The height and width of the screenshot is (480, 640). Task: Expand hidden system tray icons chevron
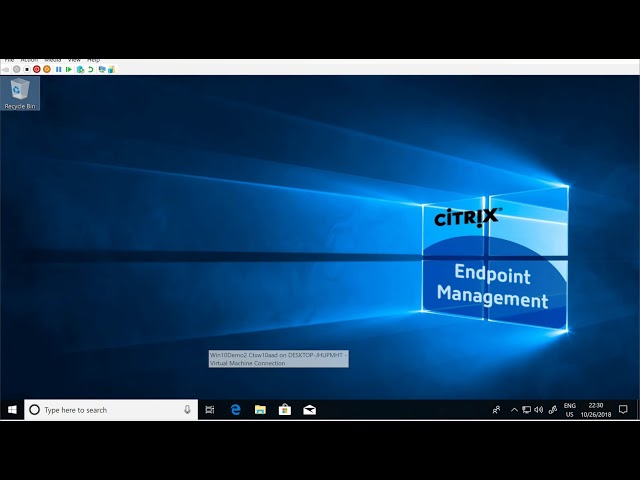[514, 409]
